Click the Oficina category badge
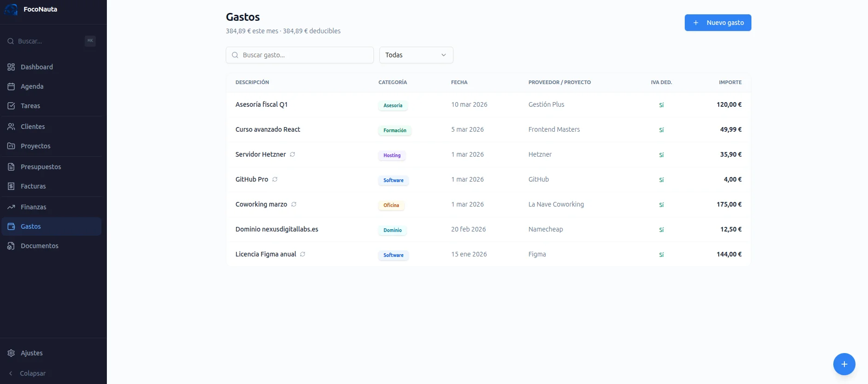Viewport: 868px width, 384px height. click(391, 205)
